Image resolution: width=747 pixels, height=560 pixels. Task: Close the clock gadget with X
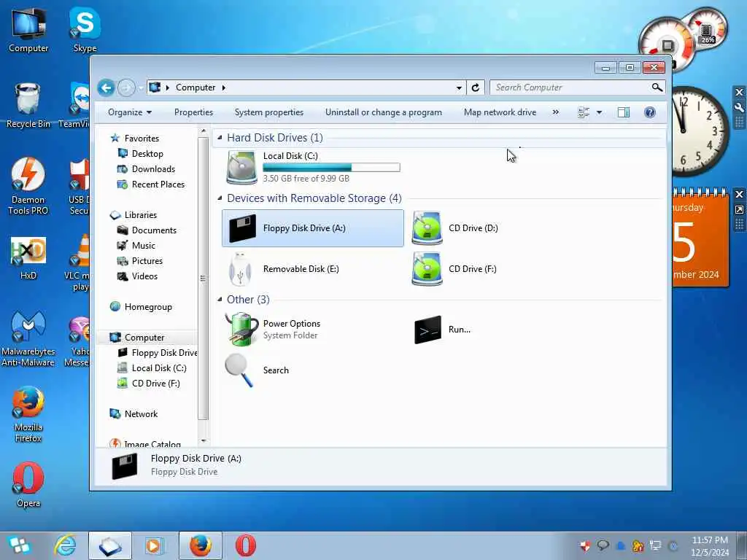click(x=740, y=93)
